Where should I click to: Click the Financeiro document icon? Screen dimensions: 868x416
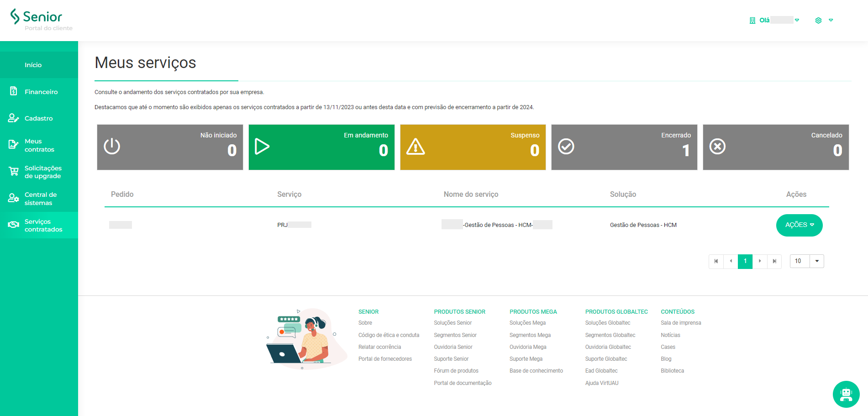[14, 91]
